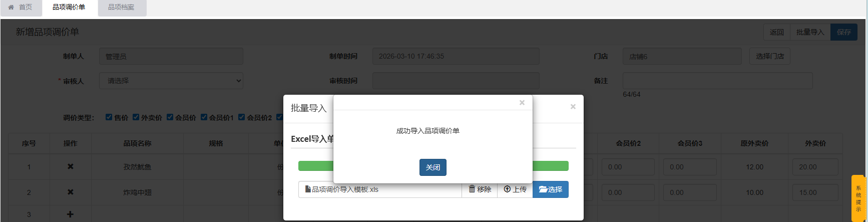868x222 pixels.
Task: Open the orange 系统提示 side panel
Action: pyautogui.click(x=858, y=198)
